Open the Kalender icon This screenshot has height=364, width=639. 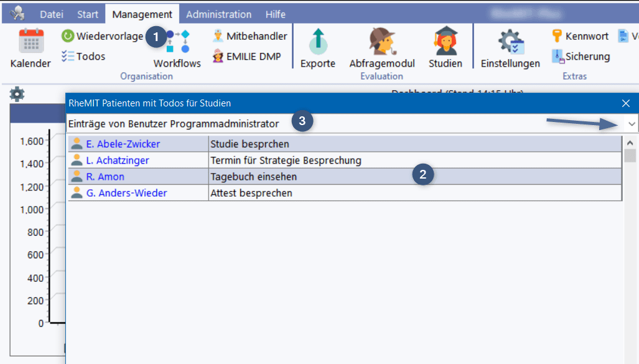click(x=30, y=42)
